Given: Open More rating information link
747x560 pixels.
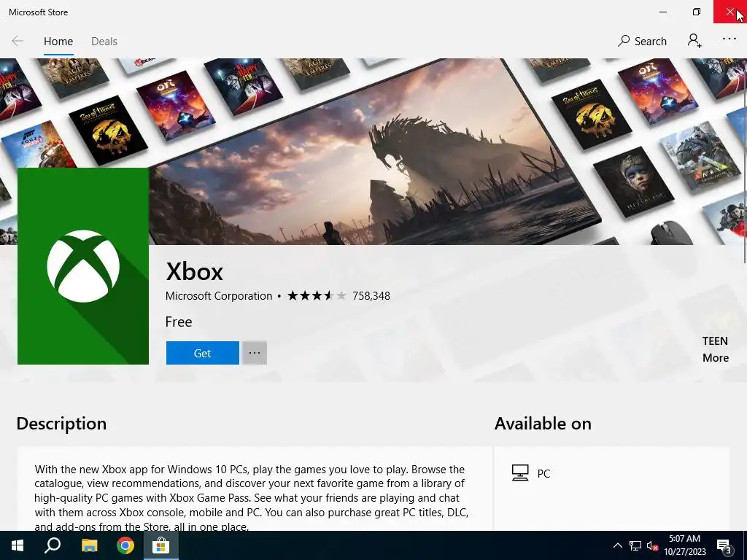Looking at the screenshot, I should point(716,357).
